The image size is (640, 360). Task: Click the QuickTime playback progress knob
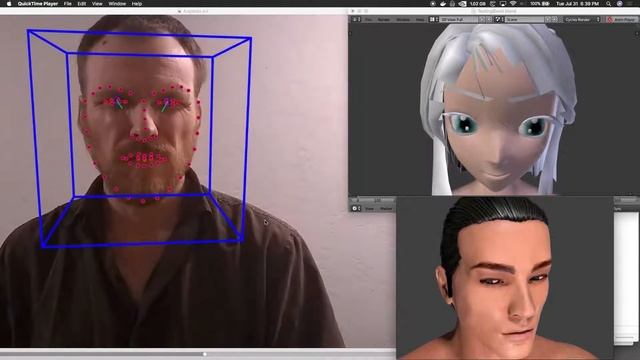pyautogui.click(x=204, y=354)
